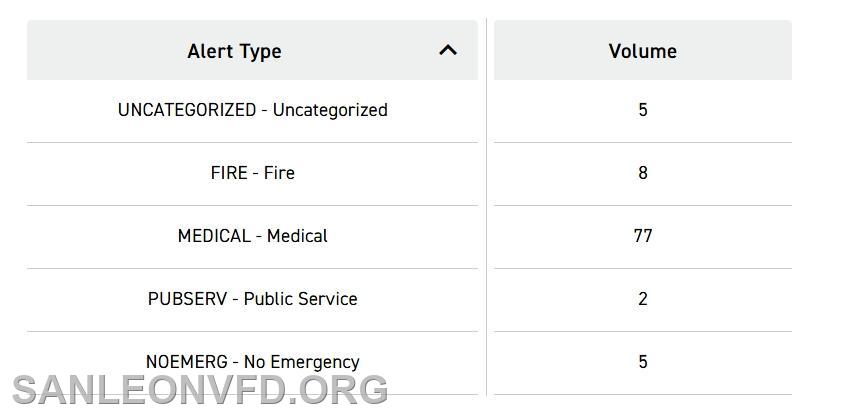
Task: Choose the PUBSERV - Public Service row
Action: 252,299
